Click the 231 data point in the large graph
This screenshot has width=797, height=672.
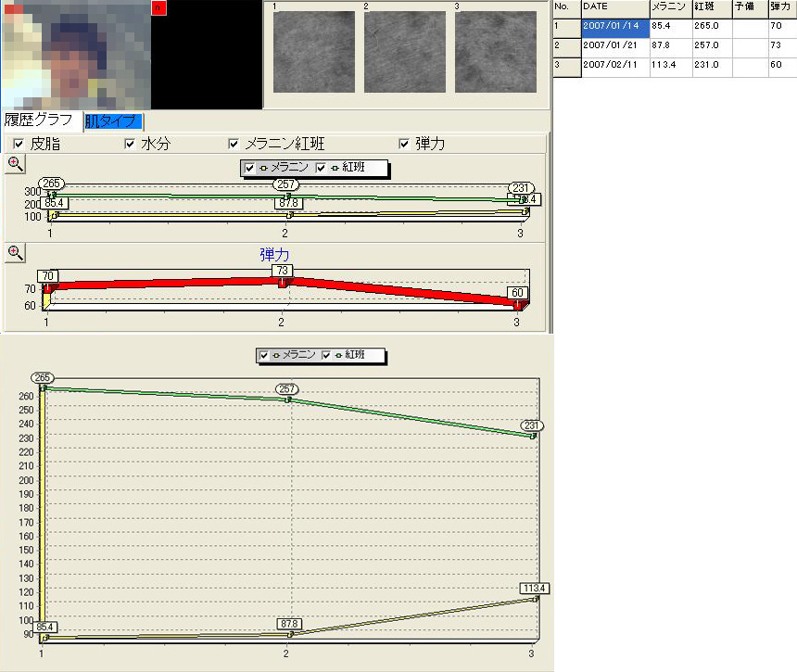[533, 436]
